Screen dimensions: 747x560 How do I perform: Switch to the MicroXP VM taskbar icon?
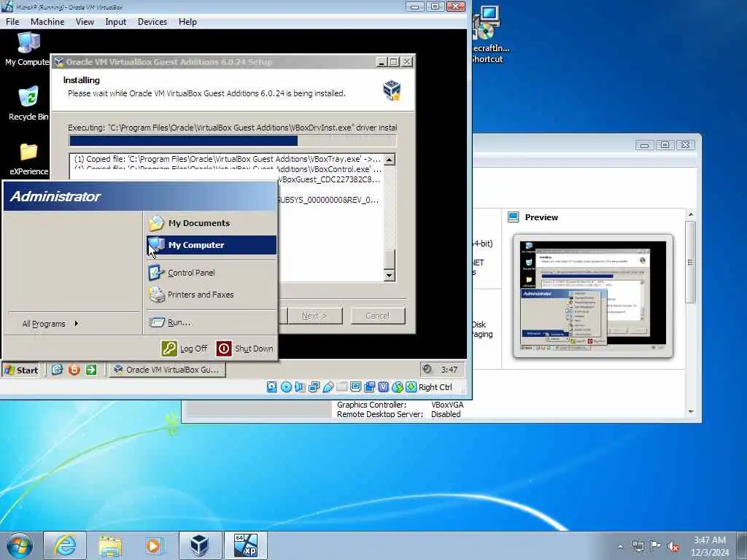point(245,545)
